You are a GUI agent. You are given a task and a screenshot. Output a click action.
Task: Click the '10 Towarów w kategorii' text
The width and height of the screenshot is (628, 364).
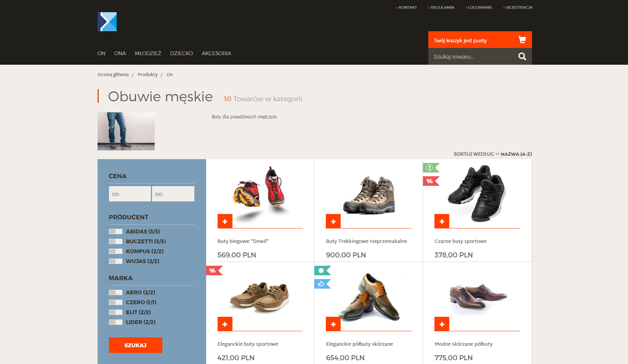coord(263,99)
